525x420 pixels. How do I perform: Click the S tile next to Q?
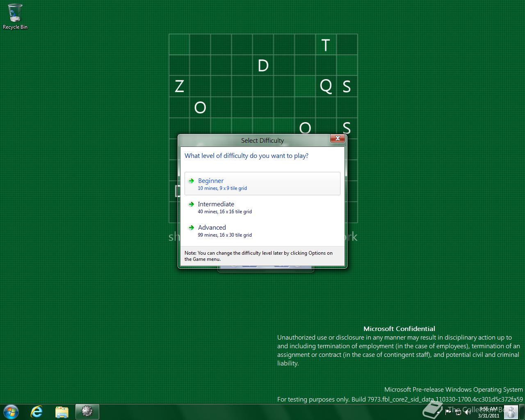coord(347,87)
